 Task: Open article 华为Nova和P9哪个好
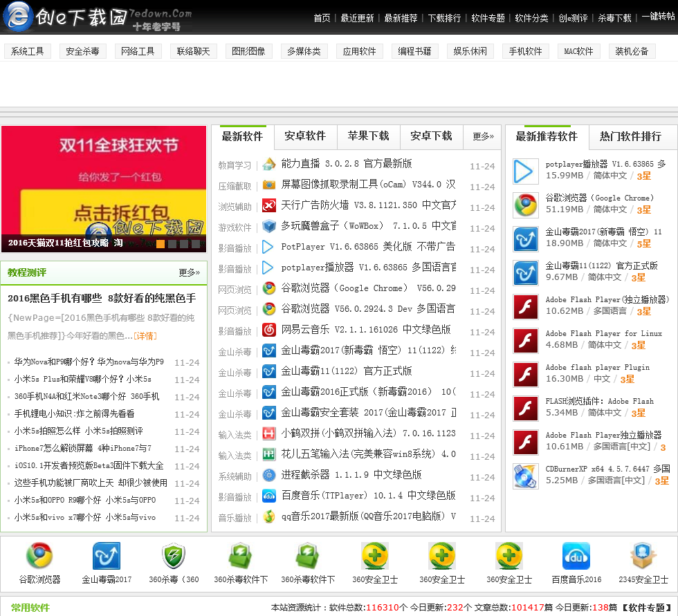[x=89, y=362]
